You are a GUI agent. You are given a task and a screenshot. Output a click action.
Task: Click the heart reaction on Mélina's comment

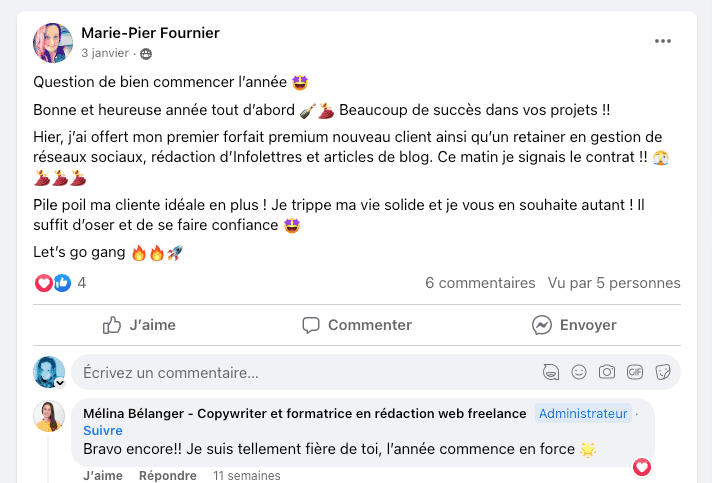642,466
